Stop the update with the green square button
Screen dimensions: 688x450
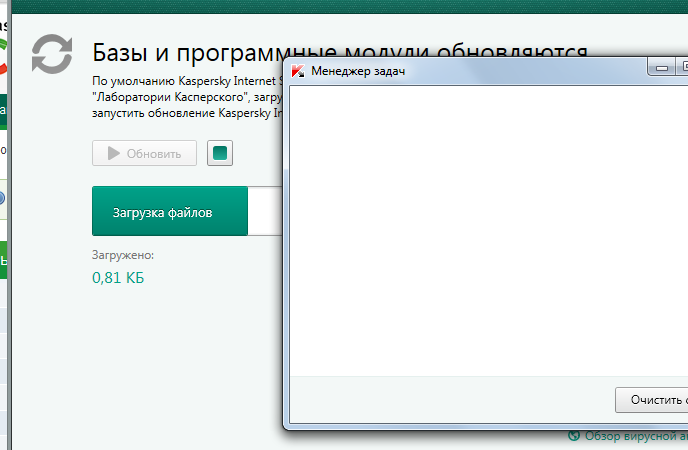point(220,153)
